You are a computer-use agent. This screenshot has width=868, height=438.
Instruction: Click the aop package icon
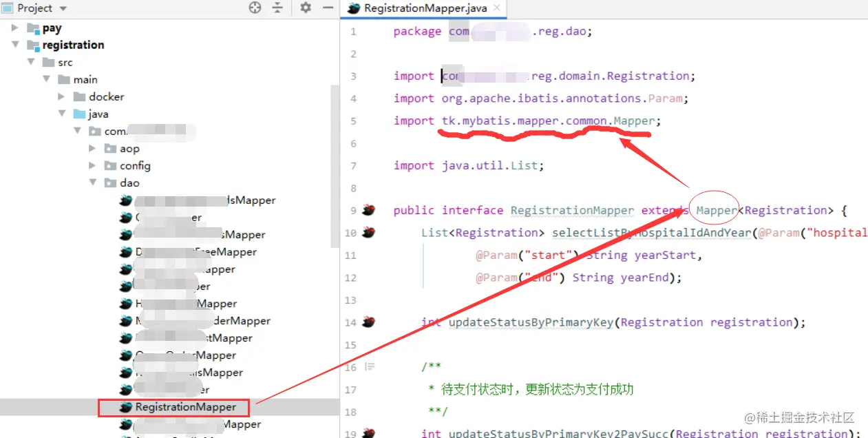(110, 149)
